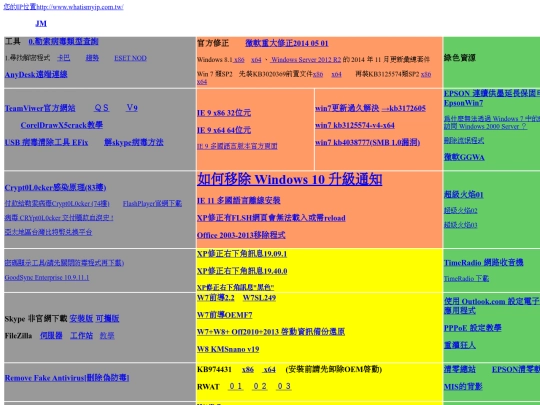540x405 pixels.
Task: Open the Super Flame 02 (超級火焰02) link
Action: 461,210
